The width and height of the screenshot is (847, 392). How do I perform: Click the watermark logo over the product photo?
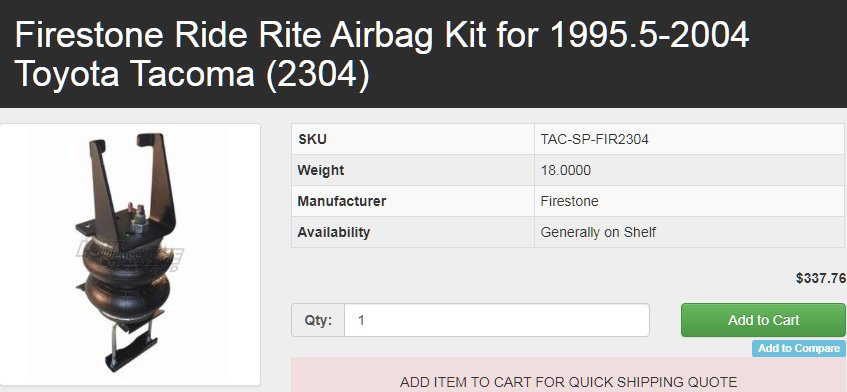coord(130,254)
